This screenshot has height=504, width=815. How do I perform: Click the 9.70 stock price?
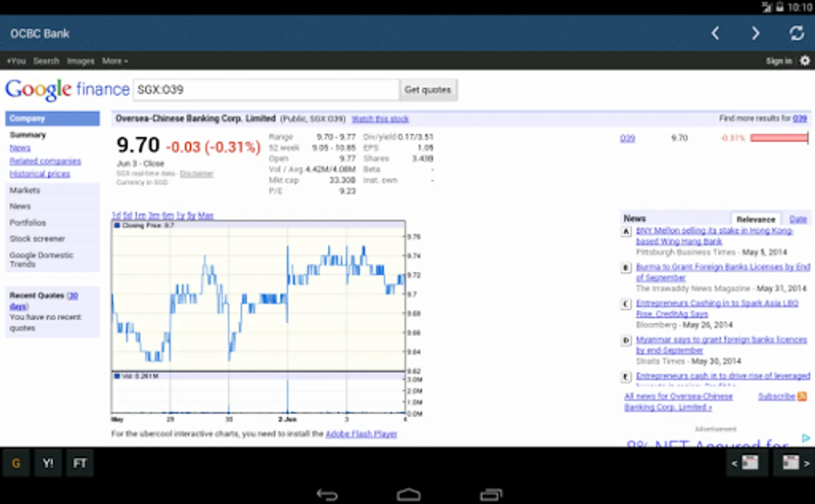pos(138,146)
